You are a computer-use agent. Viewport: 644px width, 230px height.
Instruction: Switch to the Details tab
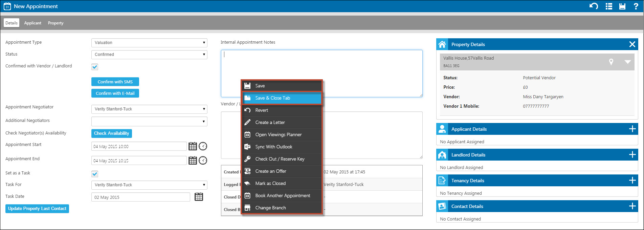12,23
